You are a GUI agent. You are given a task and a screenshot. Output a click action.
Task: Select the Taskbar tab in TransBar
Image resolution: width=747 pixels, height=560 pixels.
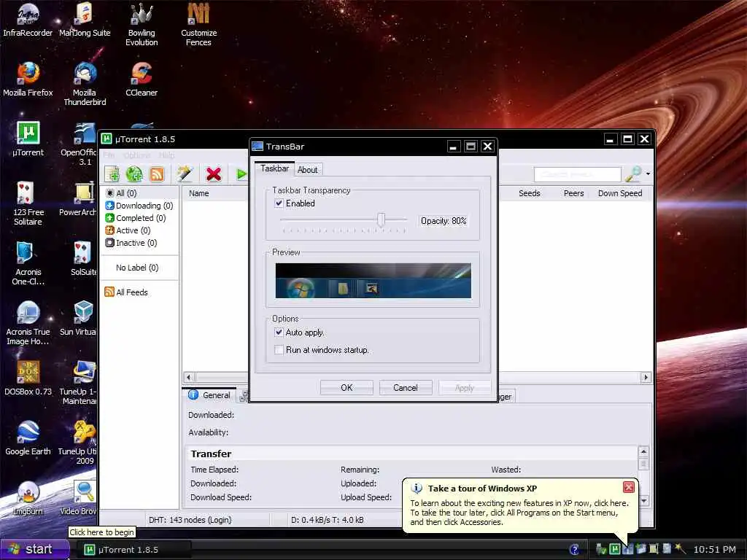(x=274, y=168)
